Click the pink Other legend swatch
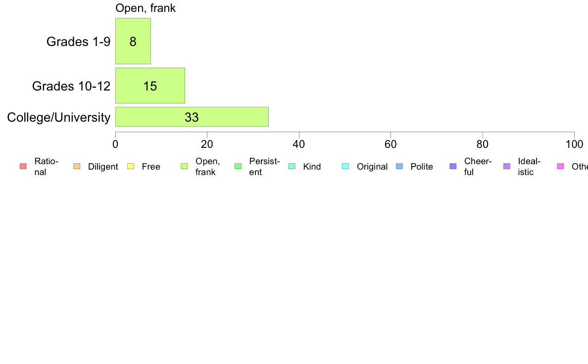 (561, 167)
